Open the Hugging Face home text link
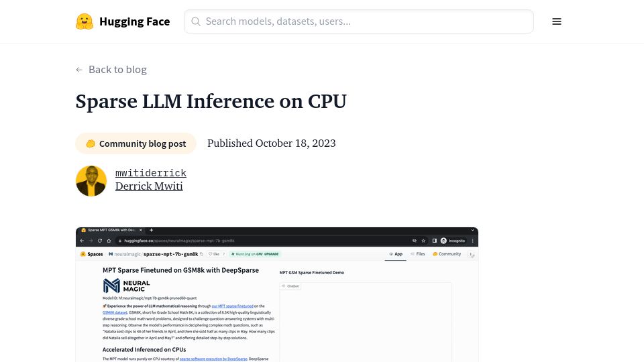This screenshot has height=362, width=644. pos(134,21)
